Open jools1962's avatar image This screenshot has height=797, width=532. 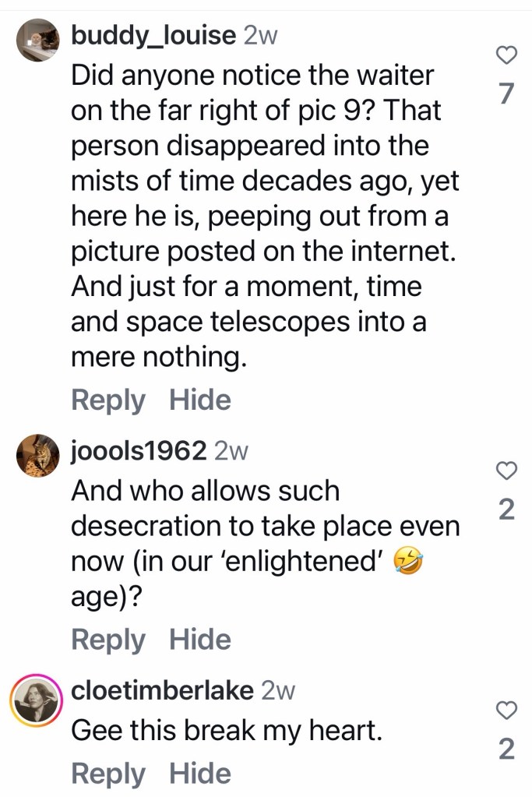37,456
